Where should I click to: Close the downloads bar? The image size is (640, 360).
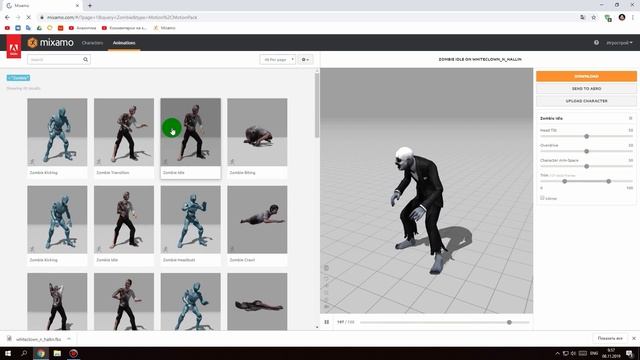click(633, 338)
